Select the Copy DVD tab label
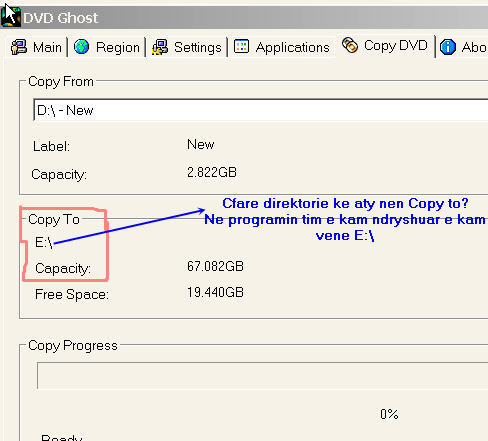488x441 pixels. pos(396,45)
